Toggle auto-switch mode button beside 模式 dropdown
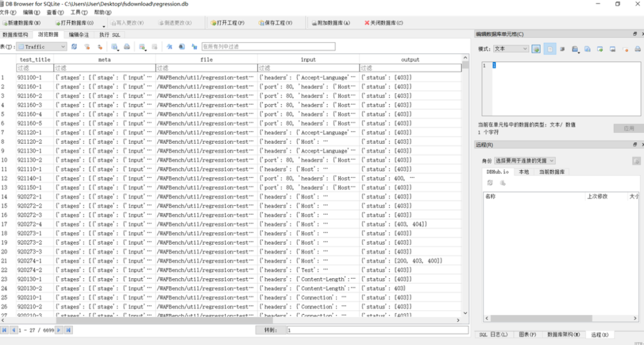 [536, 49]
